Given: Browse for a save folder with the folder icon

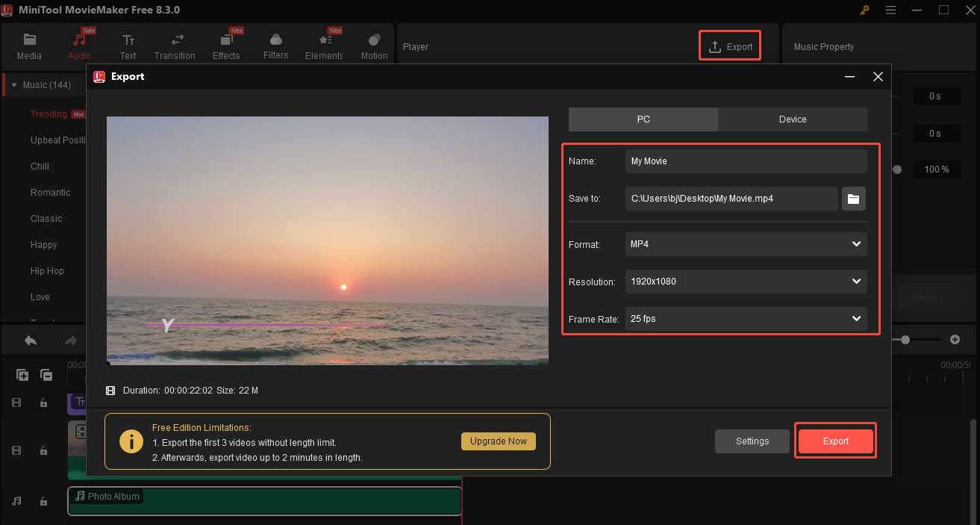Looking at the screenshot, I should (x=854, y=199).
